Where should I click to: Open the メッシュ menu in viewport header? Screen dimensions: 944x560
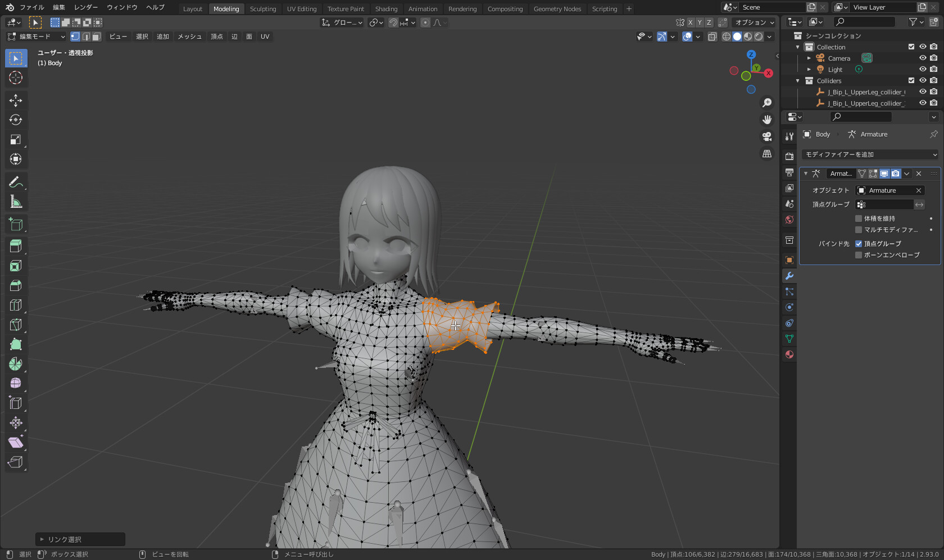click(x=189, y=37)
